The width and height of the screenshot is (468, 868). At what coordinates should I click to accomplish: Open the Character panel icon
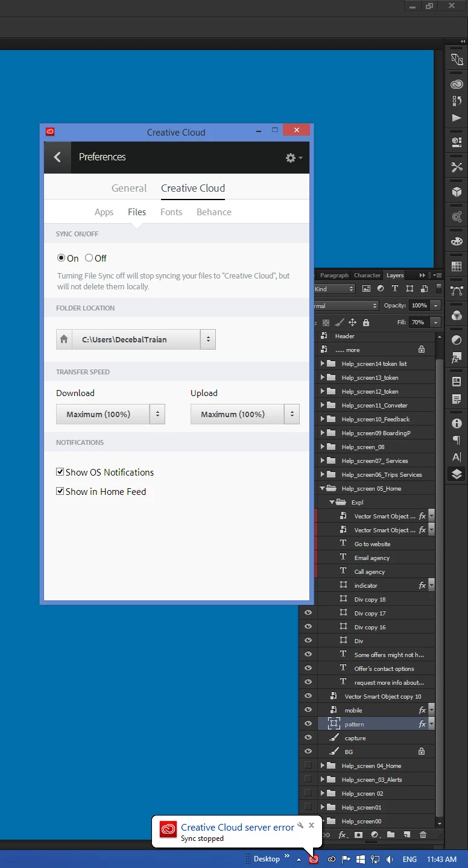[457, 458]
